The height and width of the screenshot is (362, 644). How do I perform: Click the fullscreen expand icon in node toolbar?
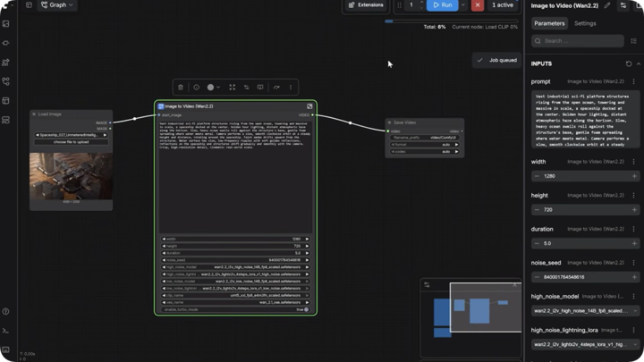pyautogui.click(x=232, y=87)
